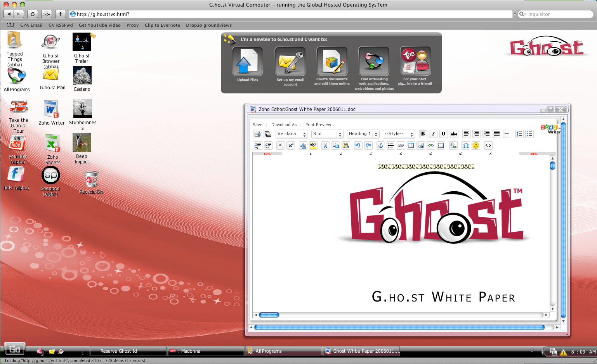Reload the page in browser toolbar

coord(33,14)
